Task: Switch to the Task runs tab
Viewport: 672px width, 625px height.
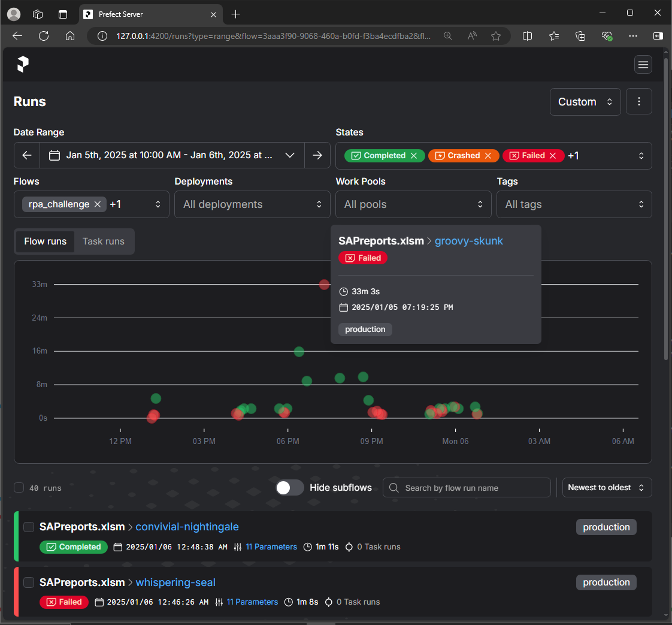Action: [103, 241]
